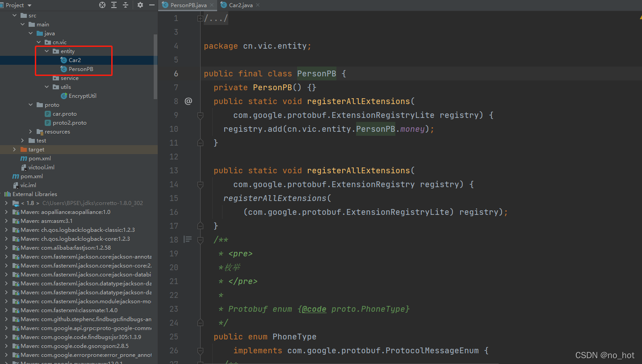
Task: Select Car2 in the project tree
Action: pyautogui.click(x=75, y=60)
